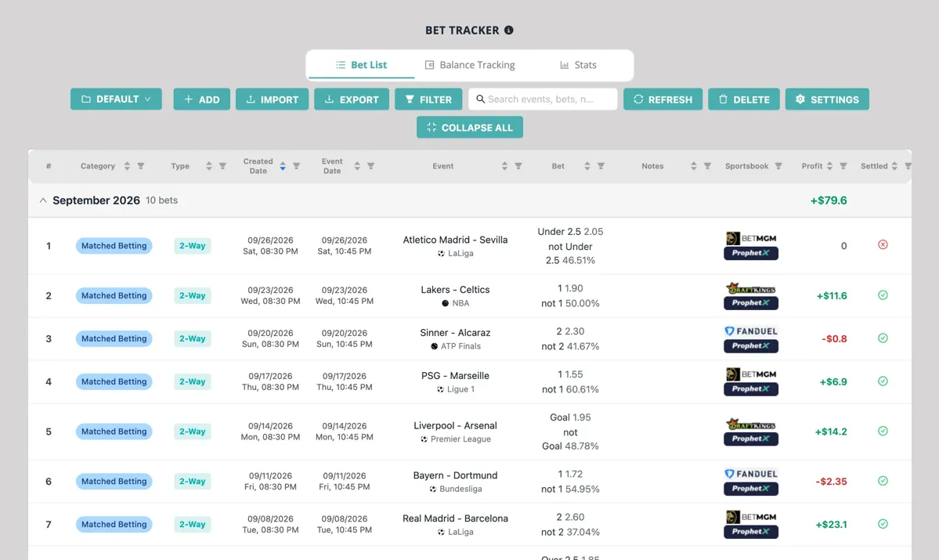
Task: Click the EXPORT button
Action: 352,99
